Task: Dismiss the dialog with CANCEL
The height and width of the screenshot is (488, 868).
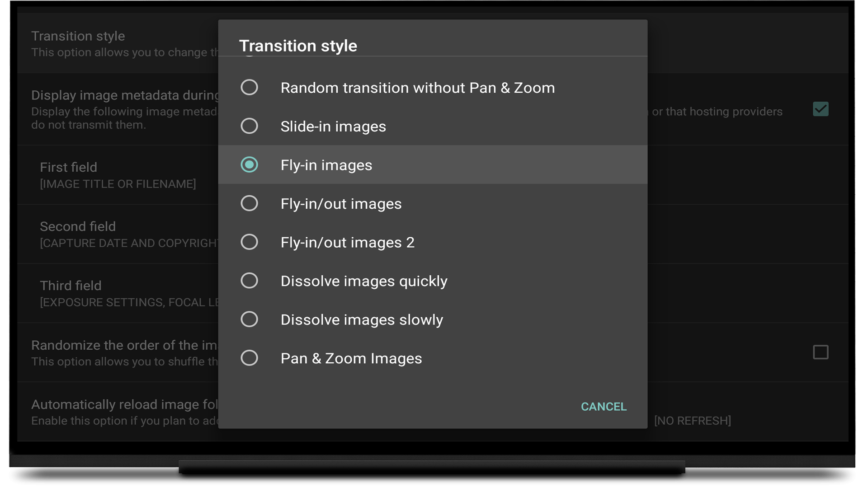Action: coord(604,406)
